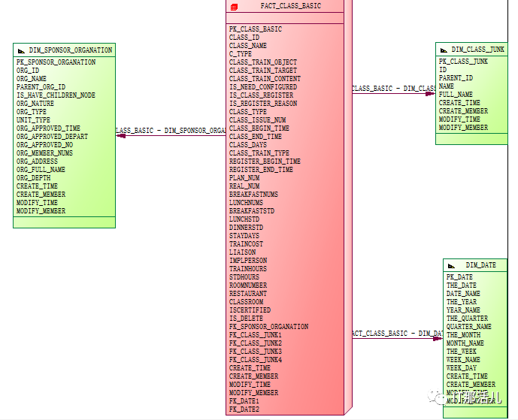The height and width of the screenshot is (420, 518).
Task: Select FK_SPONSOR_ORGANATION foreign key column
Action: 269,327
